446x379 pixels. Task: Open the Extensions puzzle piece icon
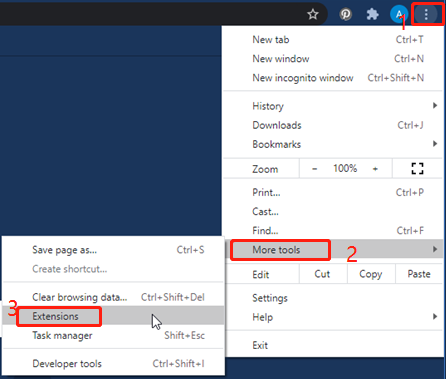[372, 14]
